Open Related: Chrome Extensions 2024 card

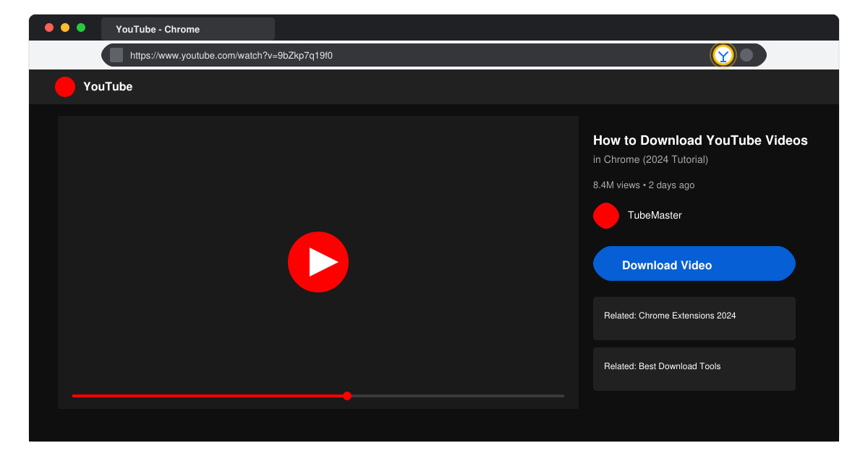(x=694, y=318)
